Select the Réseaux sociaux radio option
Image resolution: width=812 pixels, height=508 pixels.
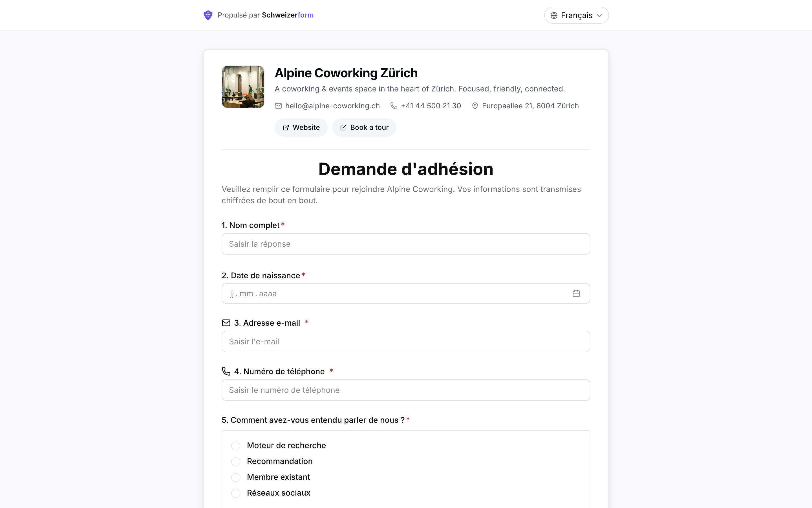(x=235, y=493)
